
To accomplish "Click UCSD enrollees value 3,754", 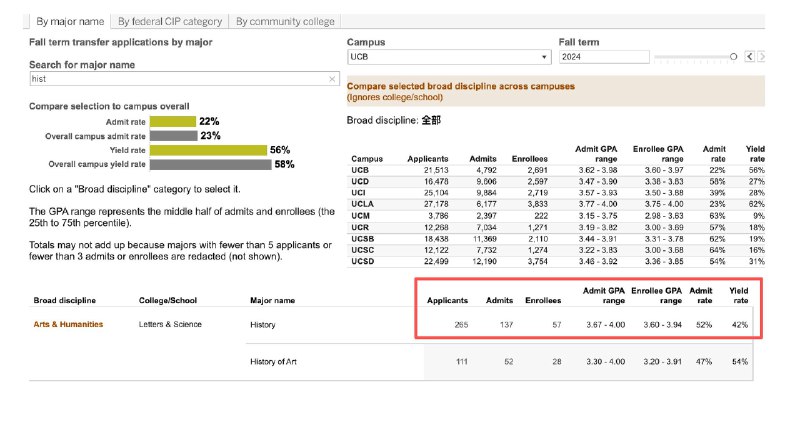I will 537,261.
